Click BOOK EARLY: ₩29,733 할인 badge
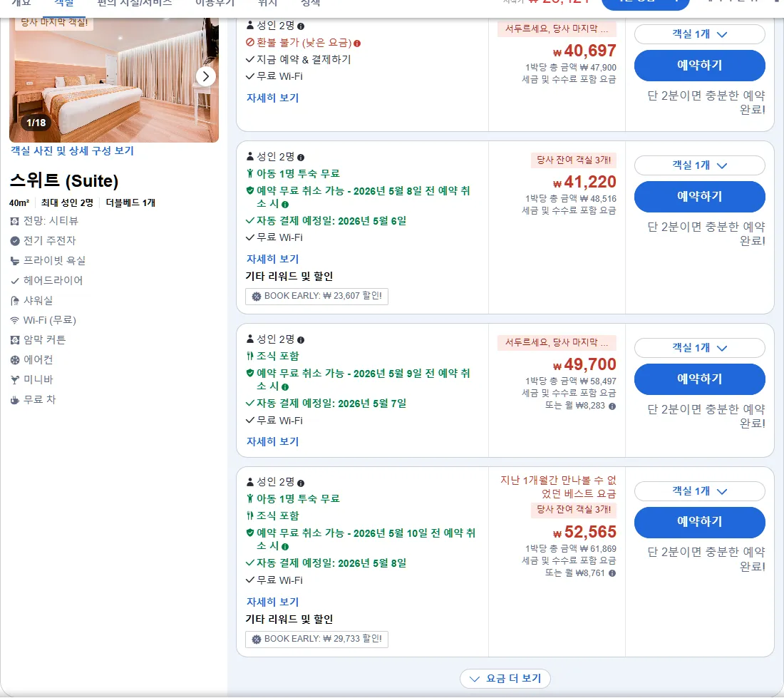The image size is (784, 698). pos(316,640)
